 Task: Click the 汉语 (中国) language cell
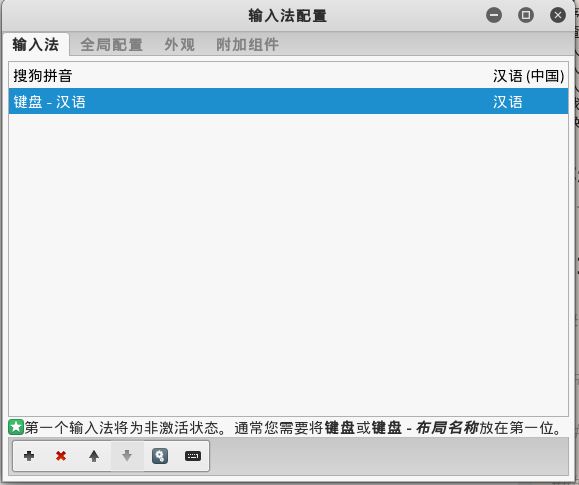tap(528, 76)
